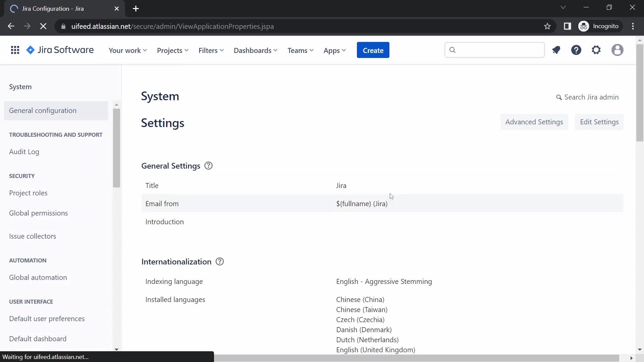The width and height of the screenshot is (644, 362).
Task: Expand the Projects menu
Action: coord(173,50)
